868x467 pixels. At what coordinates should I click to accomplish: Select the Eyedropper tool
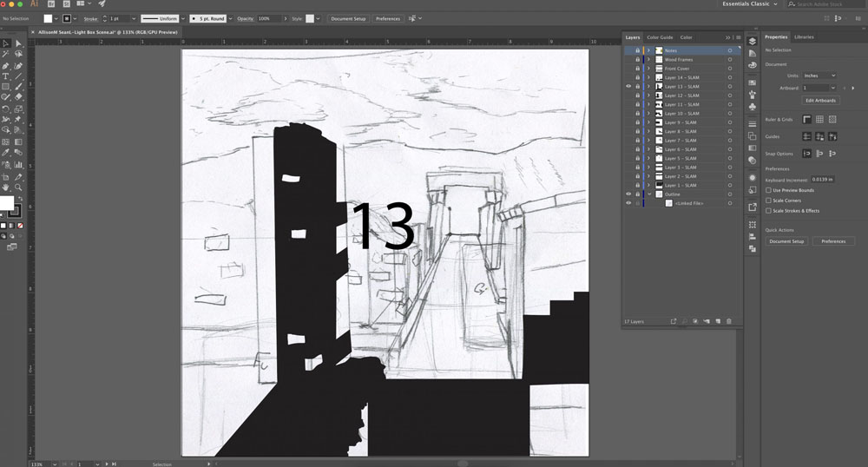pos(5,152)
